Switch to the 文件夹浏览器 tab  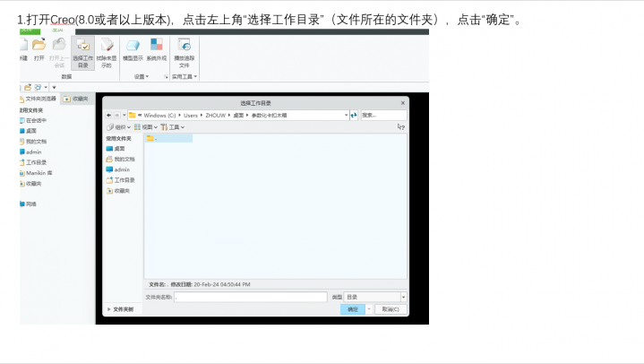pyautogui.click(x=38, y=99)
